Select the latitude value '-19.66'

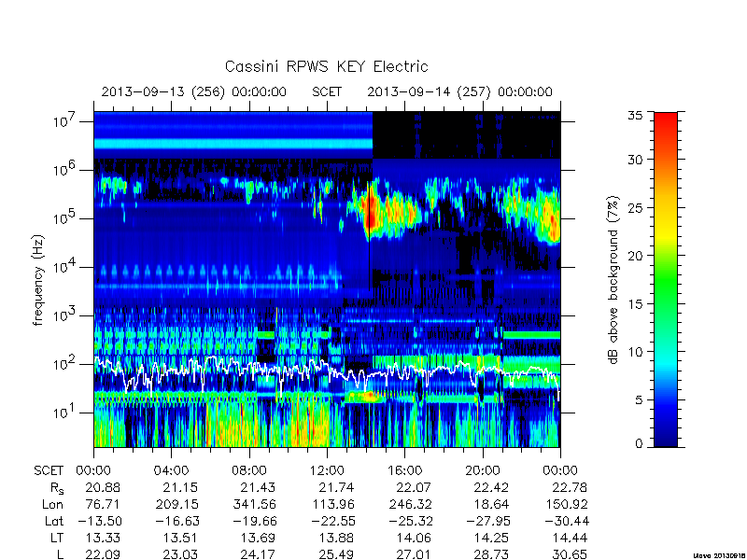tap(255, 522)
